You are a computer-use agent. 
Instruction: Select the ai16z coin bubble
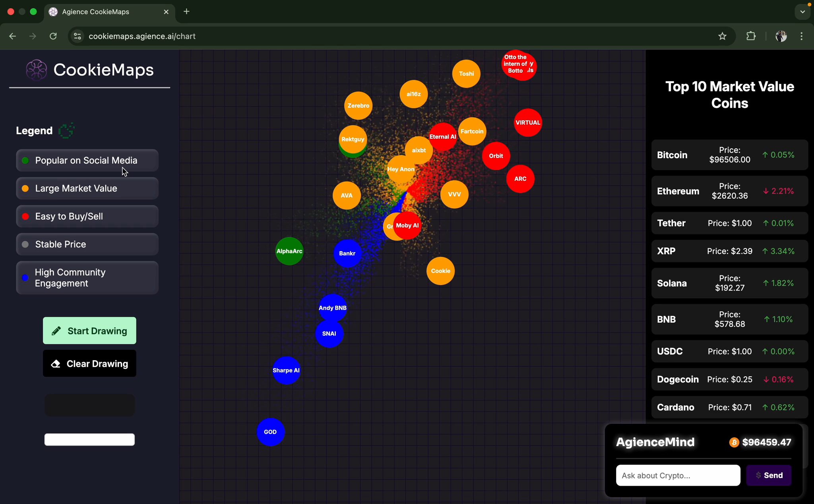coord(413,94)
